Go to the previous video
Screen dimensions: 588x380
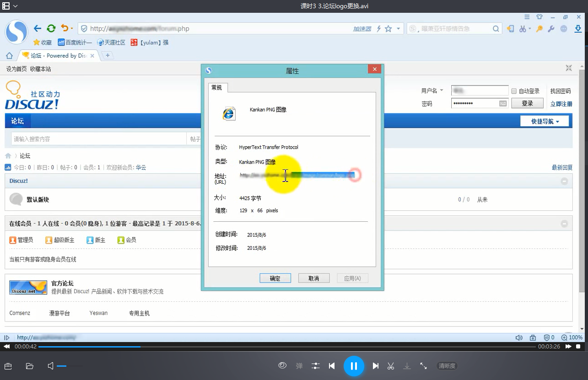tap(332, 366)
